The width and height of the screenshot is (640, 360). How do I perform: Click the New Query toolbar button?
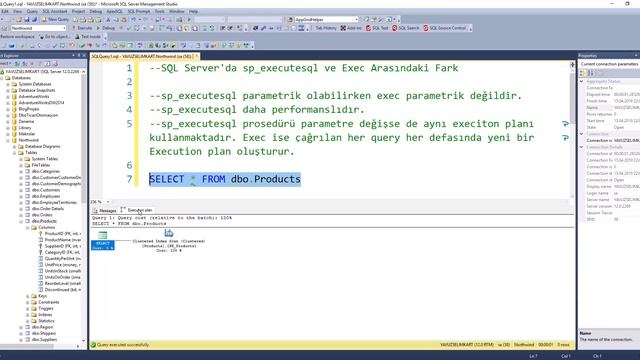(x=55, y=19)
